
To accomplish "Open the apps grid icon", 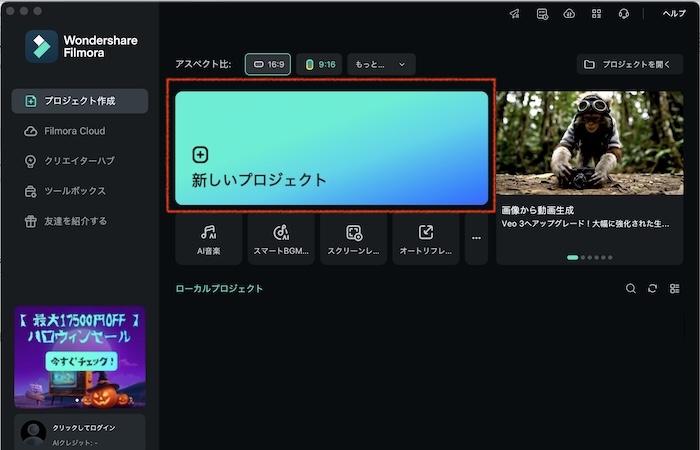I will [x=596, y=14].
